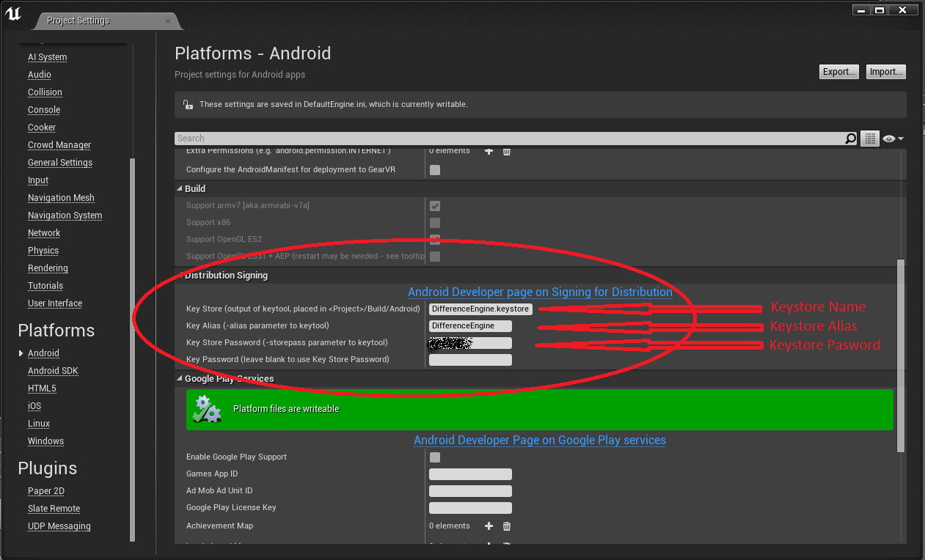
Task: Open Collision settings
Action: tap(45, 92)
